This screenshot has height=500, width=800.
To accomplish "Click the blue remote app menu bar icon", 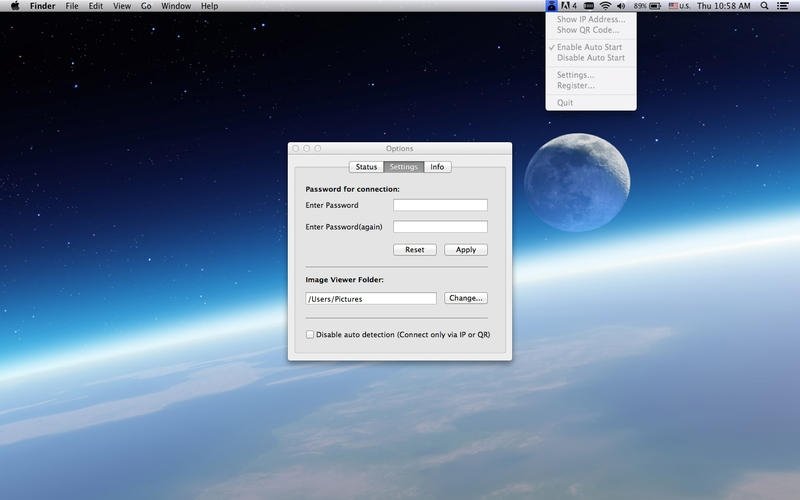I will [x=551, y=6].
